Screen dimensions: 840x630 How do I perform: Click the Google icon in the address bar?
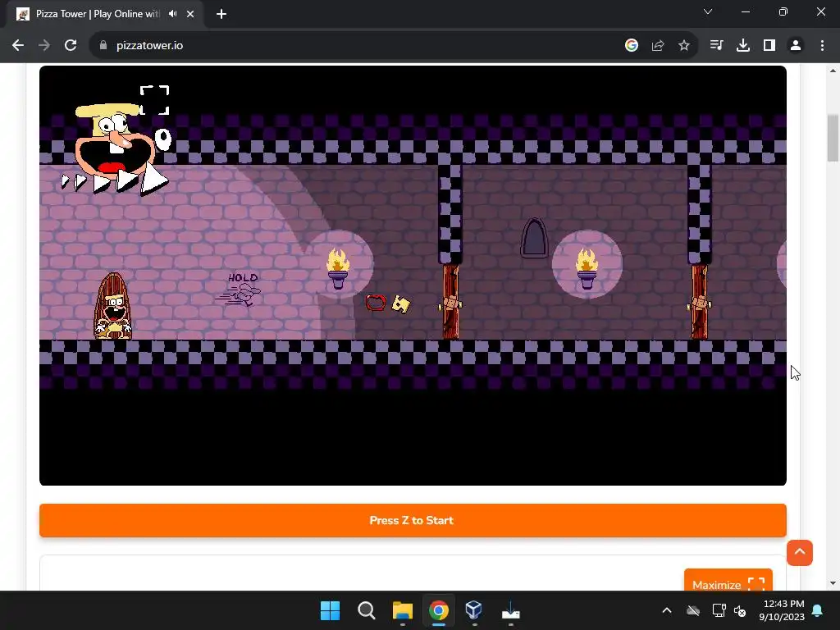pyautogui.click(x=632, y=46)
